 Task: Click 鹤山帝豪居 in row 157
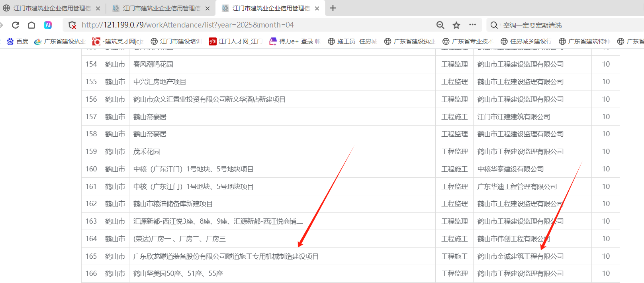150,117
